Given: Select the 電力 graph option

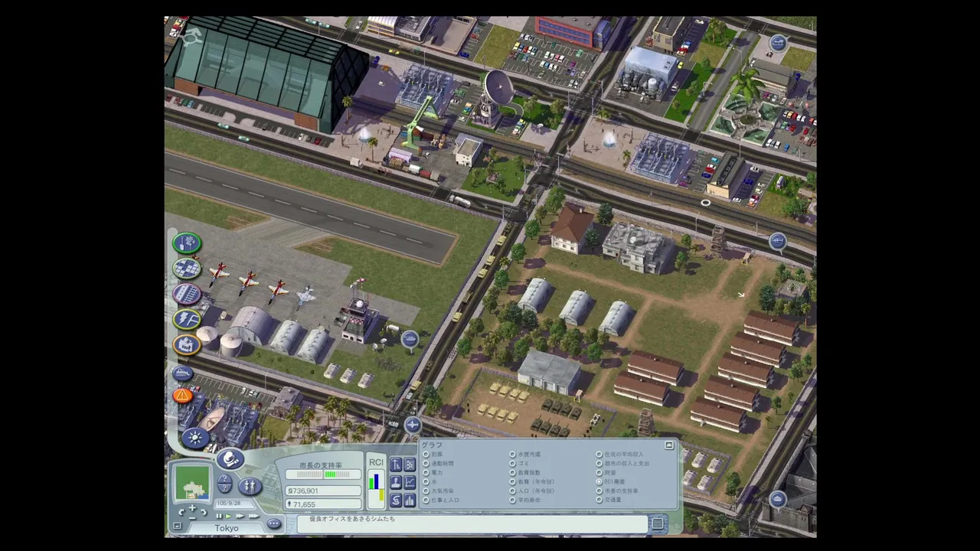Looking at the screenshot, I should click(426, 472).
